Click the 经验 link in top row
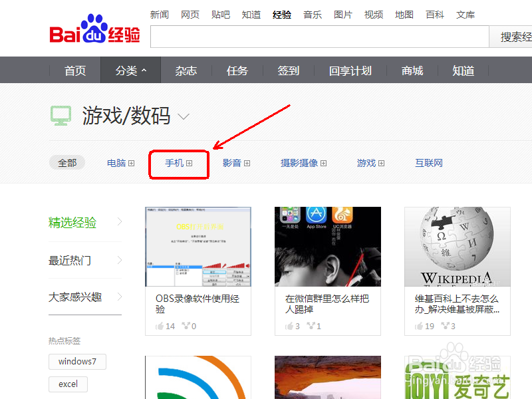Screen dimensions: 532x399 (282, 15)
